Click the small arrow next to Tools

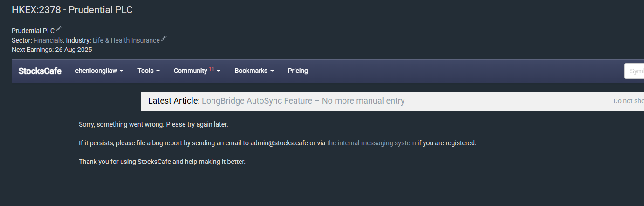click(x=158, y=71)
